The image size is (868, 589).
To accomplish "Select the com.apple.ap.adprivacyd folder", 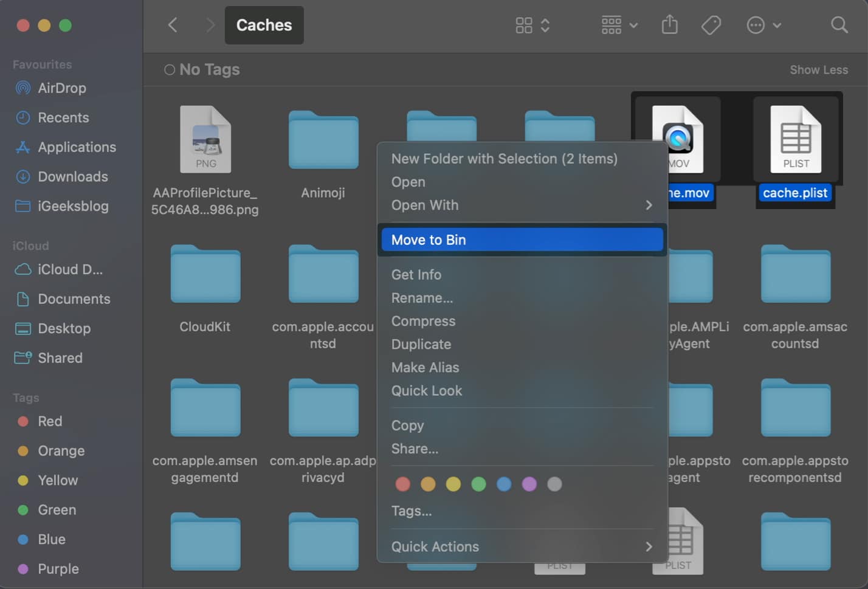I will [323, 407].
